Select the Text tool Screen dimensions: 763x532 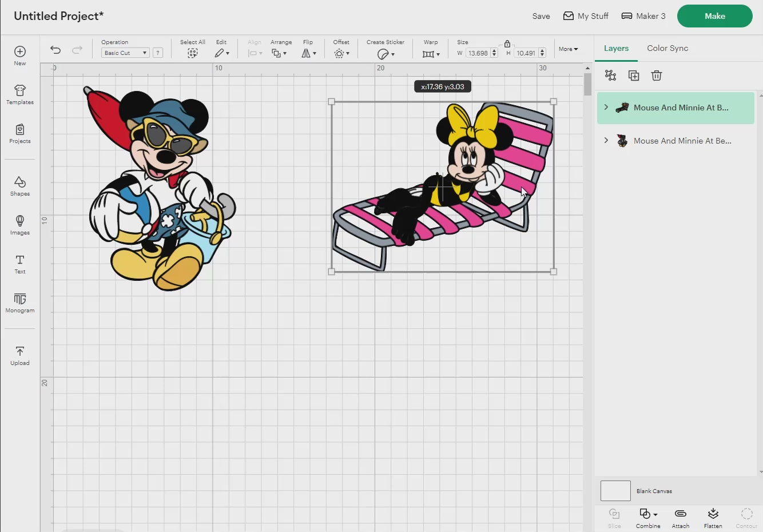[20, 264]
